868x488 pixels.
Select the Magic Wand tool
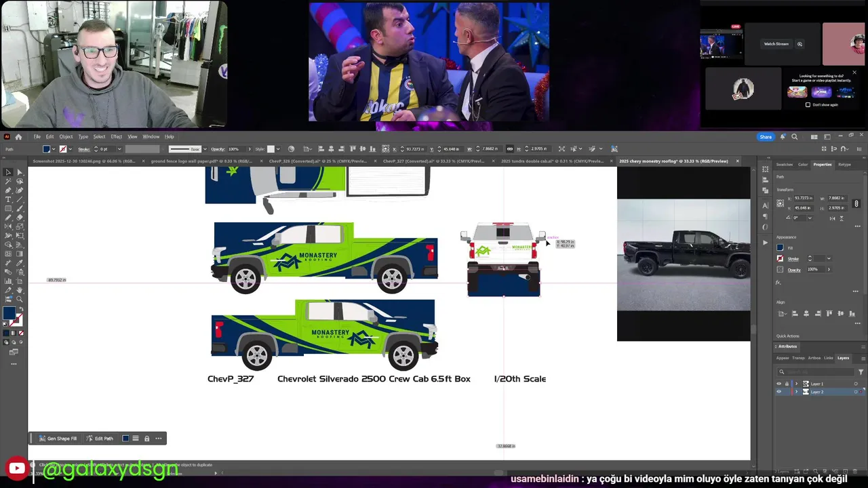point(8,181)
